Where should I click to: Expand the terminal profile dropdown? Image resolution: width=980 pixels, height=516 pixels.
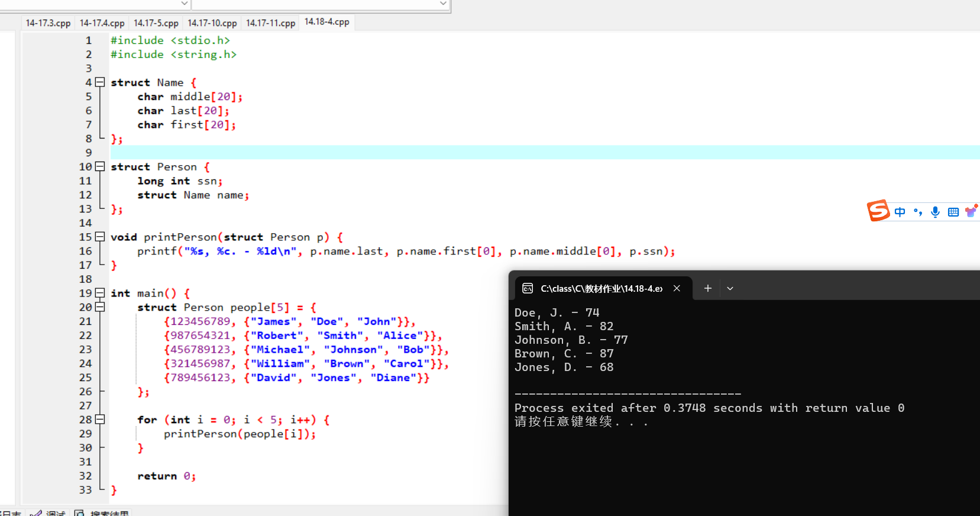(x=730, y=288)
